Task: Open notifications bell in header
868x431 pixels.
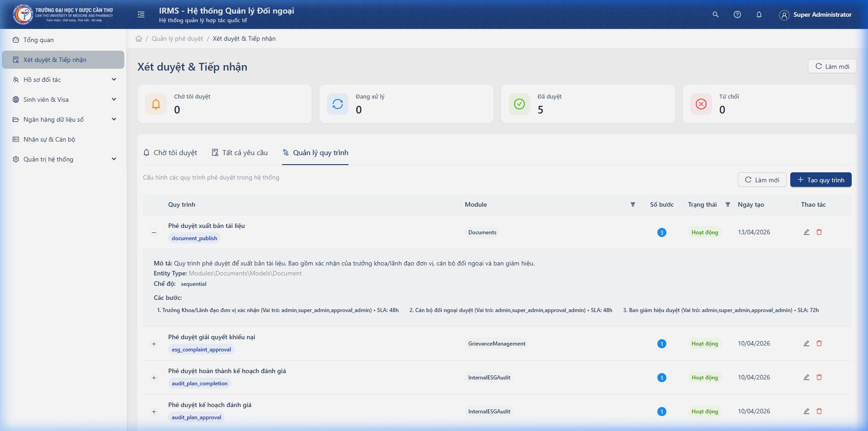Action: 759,14
